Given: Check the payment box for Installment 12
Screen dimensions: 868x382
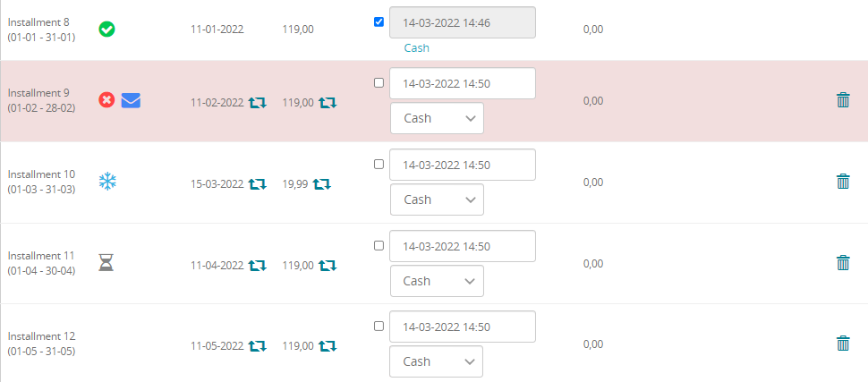Looking at the screenshot, I should pos(379,326).
